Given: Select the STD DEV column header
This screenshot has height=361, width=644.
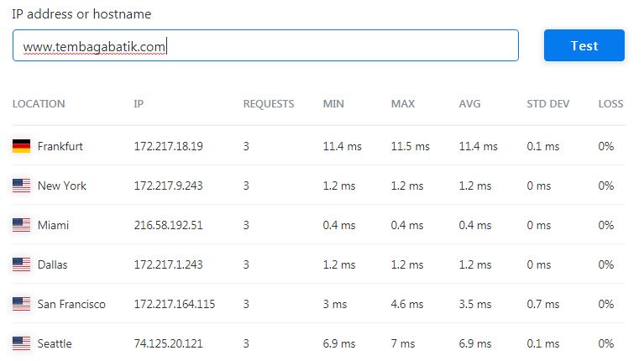Looking at the screenshot, I should (x=548, y=104).
